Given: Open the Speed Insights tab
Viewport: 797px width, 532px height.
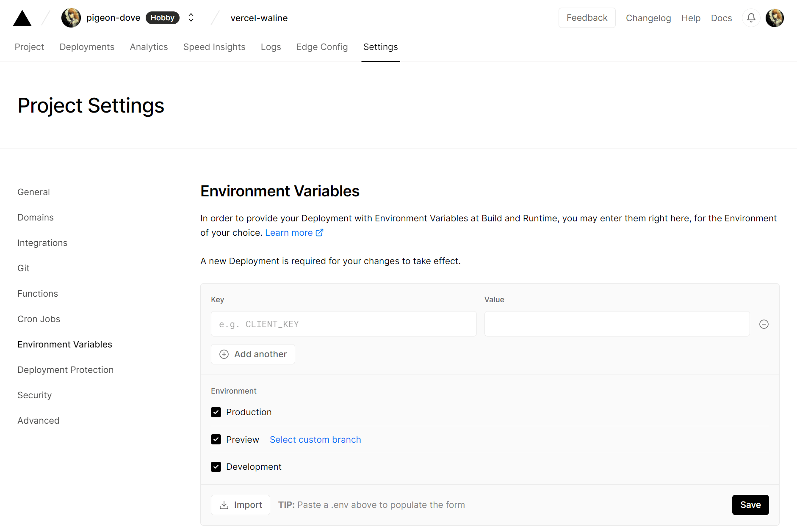Looking at the screenshot, I should point(214,47).
